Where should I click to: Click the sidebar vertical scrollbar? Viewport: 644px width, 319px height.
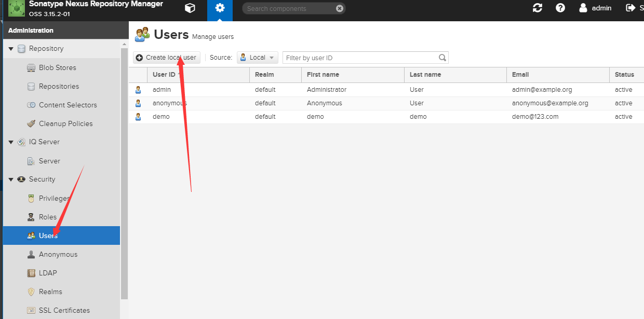124,174
